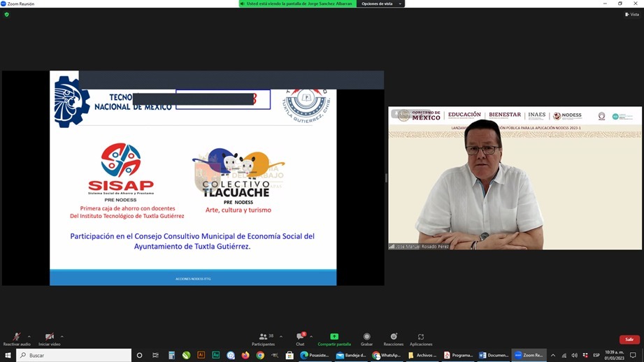Open the round blue-white app in taskbar
The height and width of the screenshot is (362, 644).
pos(231,355)
